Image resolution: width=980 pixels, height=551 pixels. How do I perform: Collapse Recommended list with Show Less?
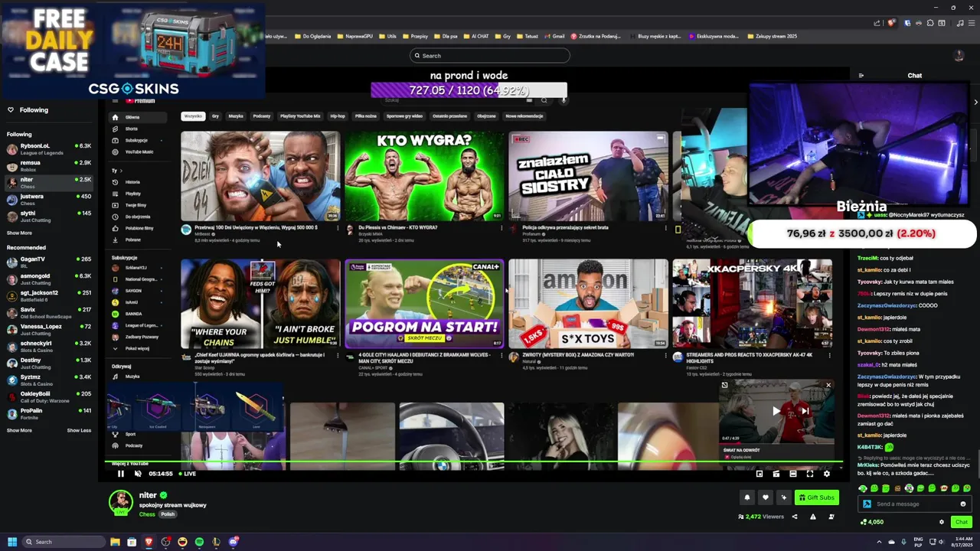point(79,430)
